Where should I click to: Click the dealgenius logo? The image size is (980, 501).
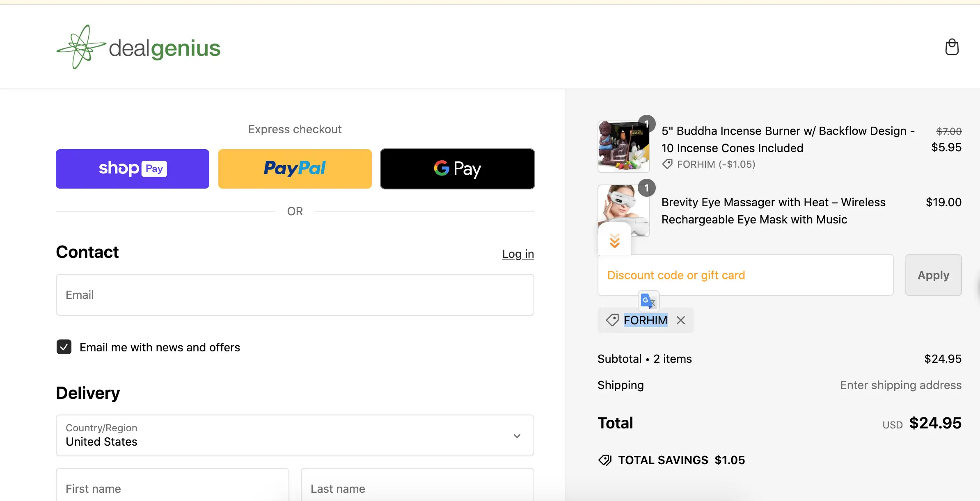[138, 47]
